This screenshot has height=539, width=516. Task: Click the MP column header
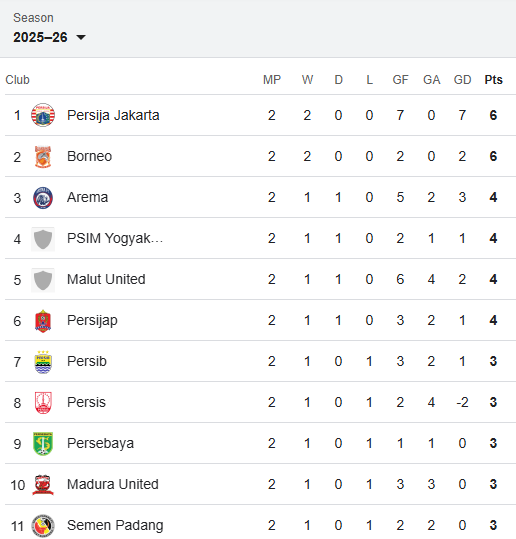click(x=272, y=80)
